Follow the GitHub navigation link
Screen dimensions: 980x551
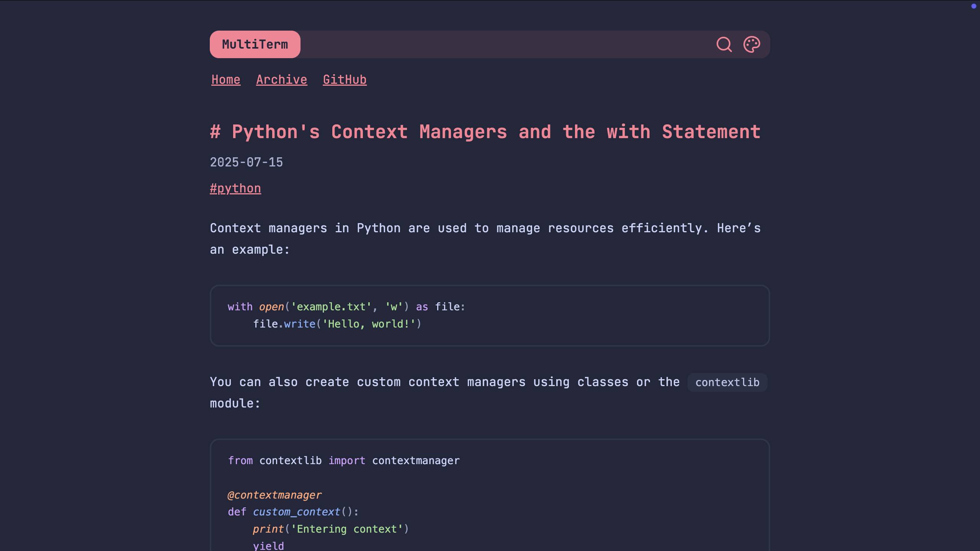345,80
